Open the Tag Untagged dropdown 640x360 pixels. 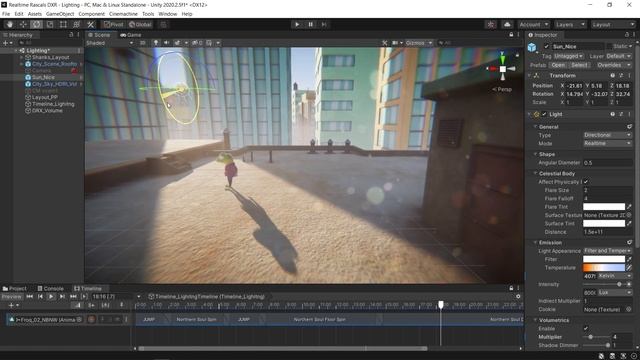(x=569, y=56)
